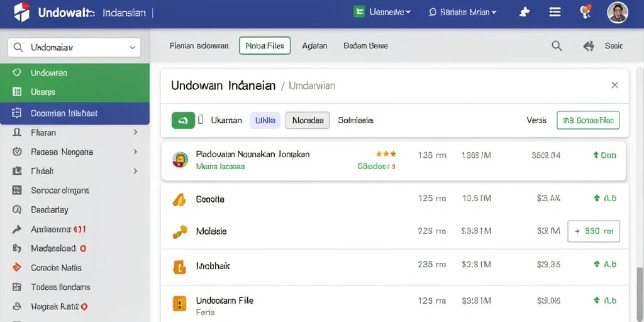Select the Nocadea filter button

[308, 120]
